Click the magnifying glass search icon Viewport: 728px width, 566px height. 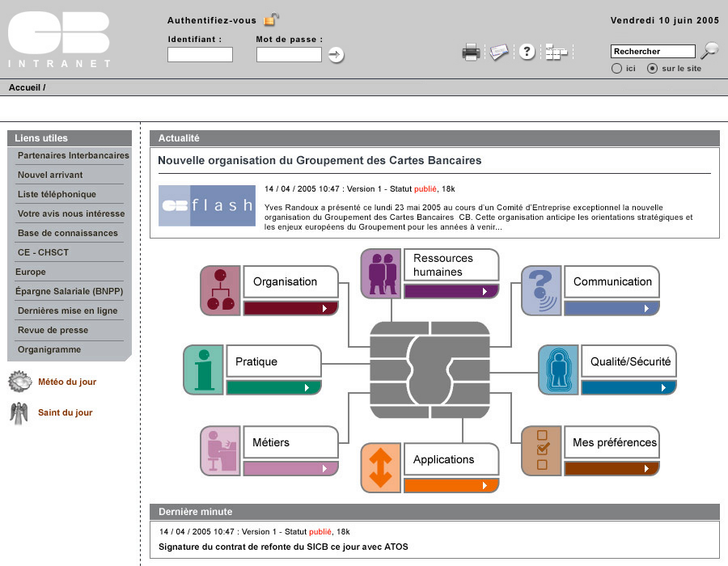click(x=709, y=49)
